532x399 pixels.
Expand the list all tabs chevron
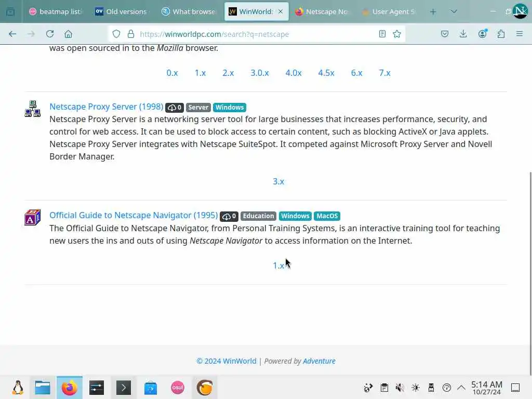[x=454, y=11]
